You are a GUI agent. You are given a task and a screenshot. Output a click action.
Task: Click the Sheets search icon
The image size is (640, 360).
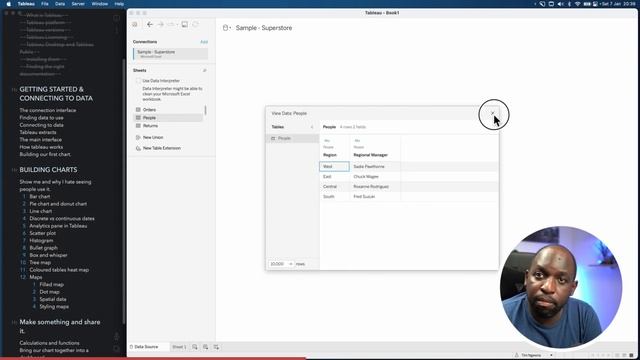(x=204, y=70)
